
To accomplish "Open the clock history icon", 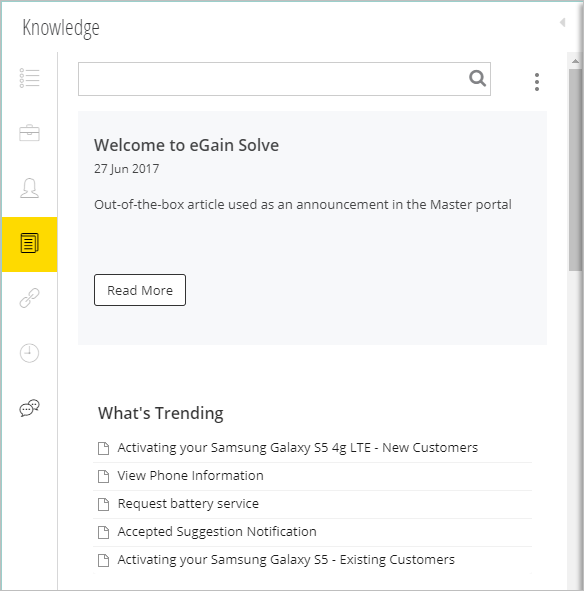I will click(x=29, y=353).
